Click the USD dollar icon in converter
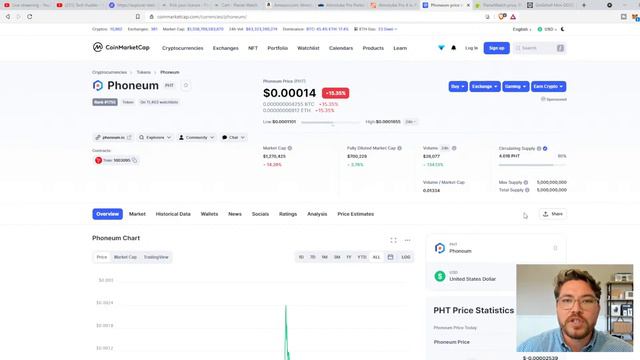Screen dimensions: 640x360 pyautogui.click(x=440, y=276)
